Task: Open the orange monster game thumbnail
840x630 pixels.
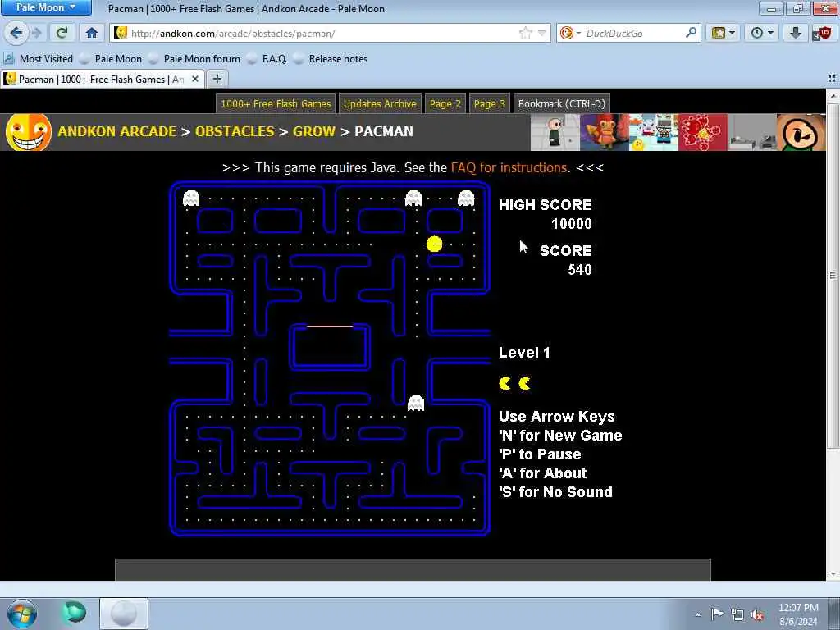Action: 605,132
